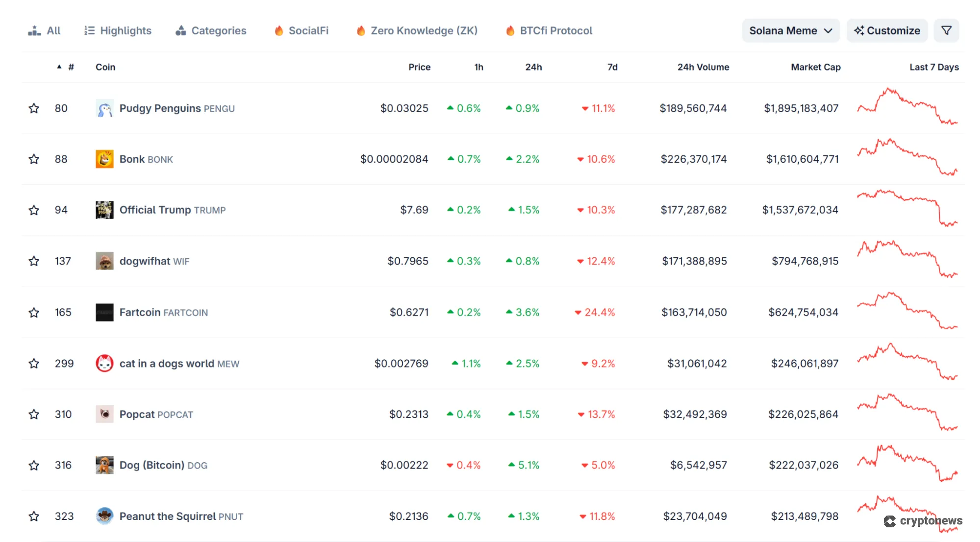Open the Solana Meme dropdown

click(x=790, y=30)
